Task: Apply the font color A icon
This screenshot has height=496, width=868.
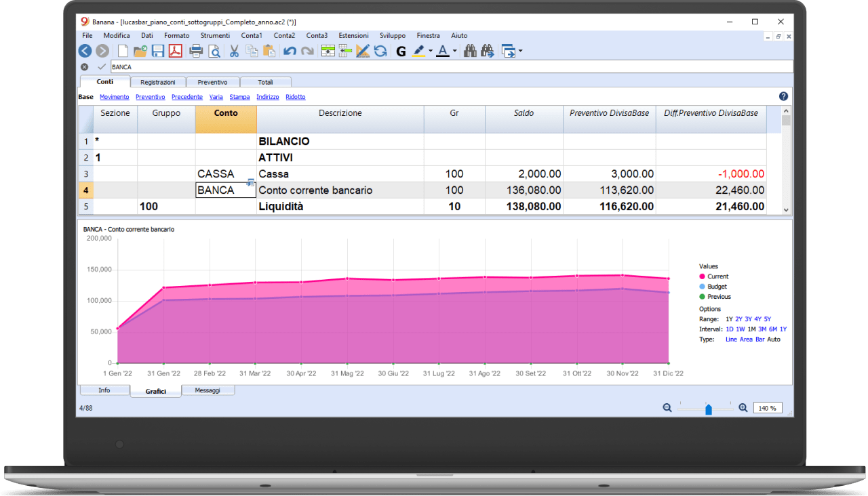Action: coord(443,51)
